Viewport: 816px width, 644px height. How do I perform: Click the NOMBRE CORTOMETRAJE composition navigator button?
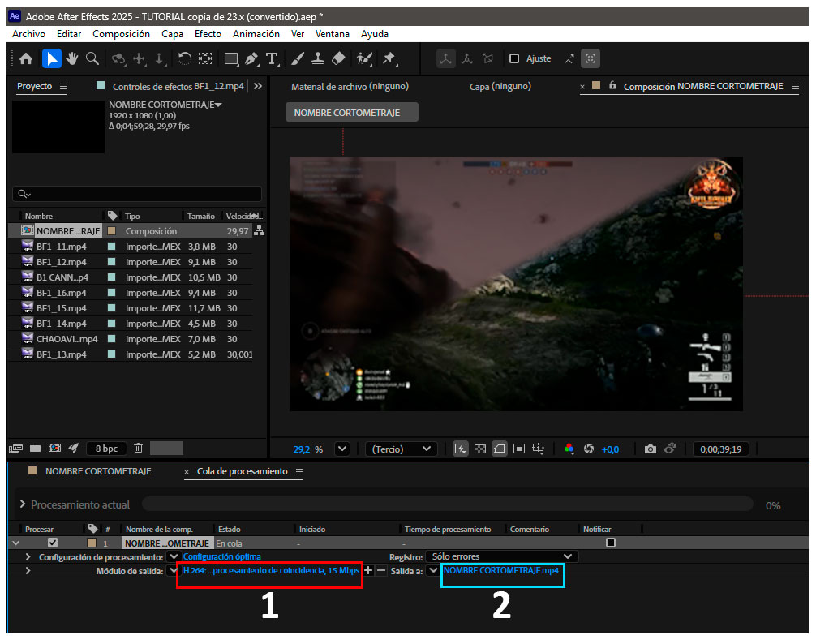click(x=352, y=113)
